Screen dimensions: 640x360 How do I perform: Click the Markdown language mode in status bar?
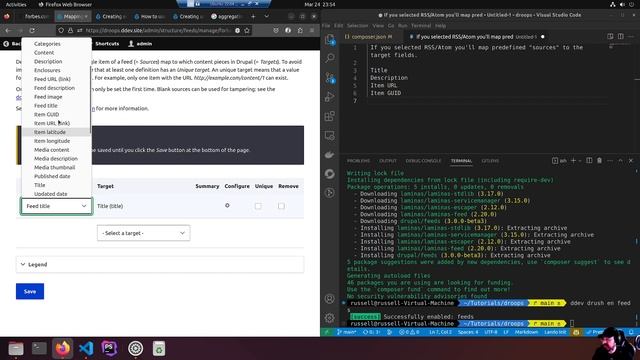point(526,332)
